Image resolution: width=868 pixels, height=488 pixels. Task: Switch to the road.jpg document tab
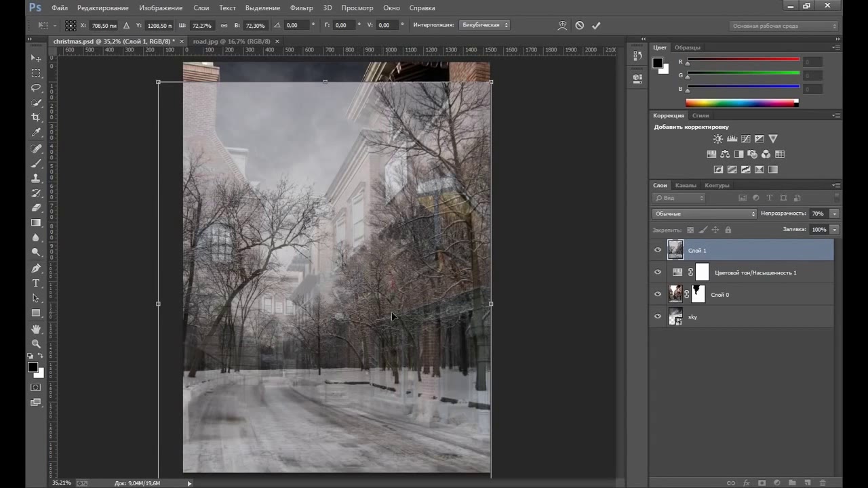231,41
